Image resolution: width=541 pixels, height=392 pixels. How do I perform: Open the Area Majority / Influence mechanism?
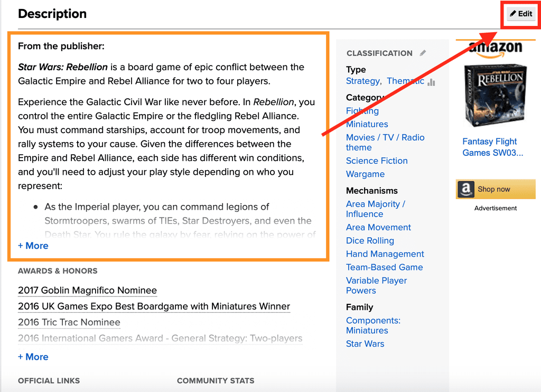(x=376, y=209)
